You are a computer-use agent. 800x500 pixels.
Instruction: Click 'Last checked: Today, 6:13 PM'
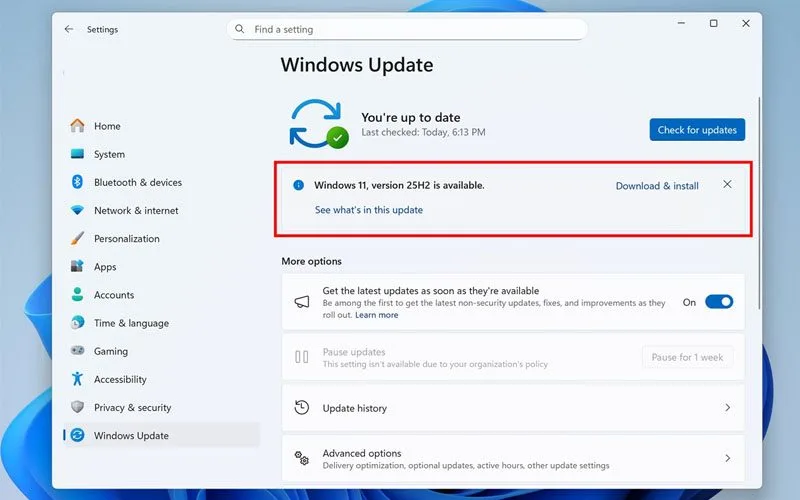(x=423, y=132)
